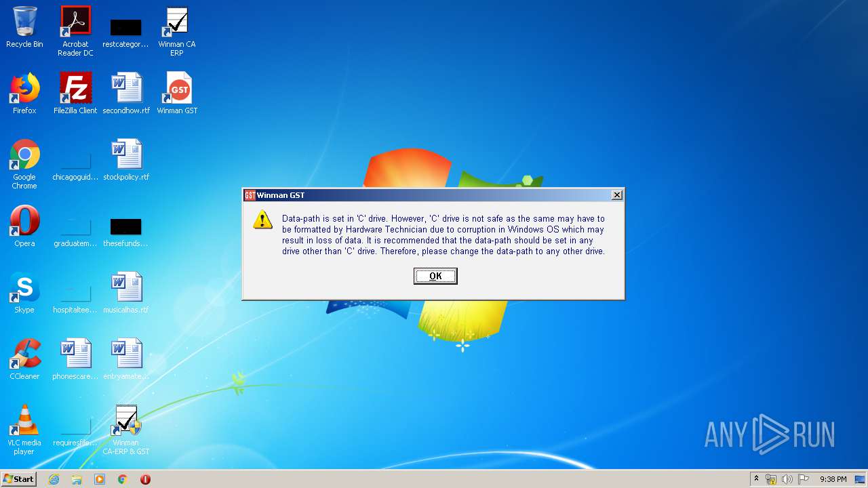This screenshot has height=488, width=868.
Task: Click the Show desktop button
Action: 861,479
